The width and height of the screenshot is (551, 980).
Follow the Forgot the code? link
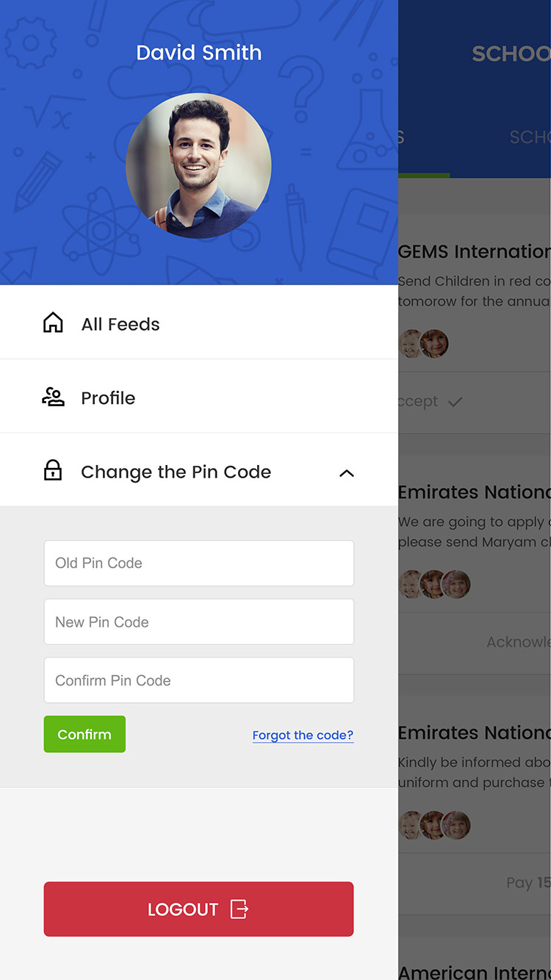[303, 735]
